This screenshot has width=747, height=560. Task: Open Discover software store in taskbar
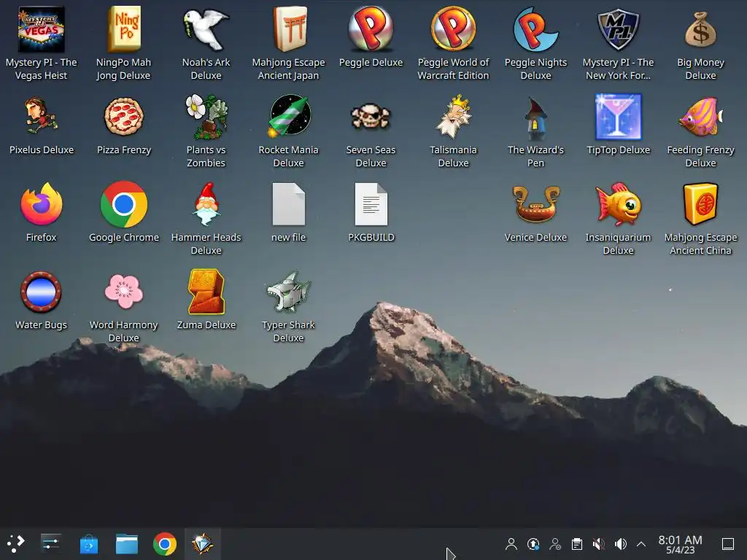tap(88, 544)
